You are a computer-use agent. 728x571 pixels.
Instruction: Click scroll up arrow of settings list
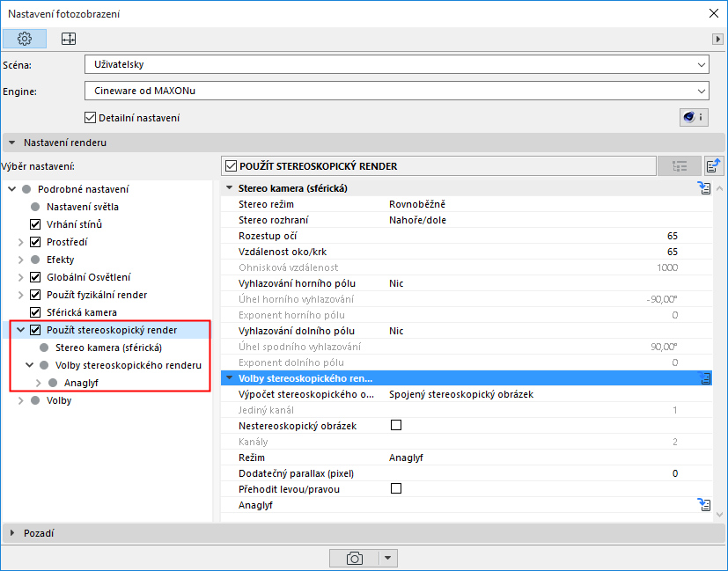tap(720, 189)
